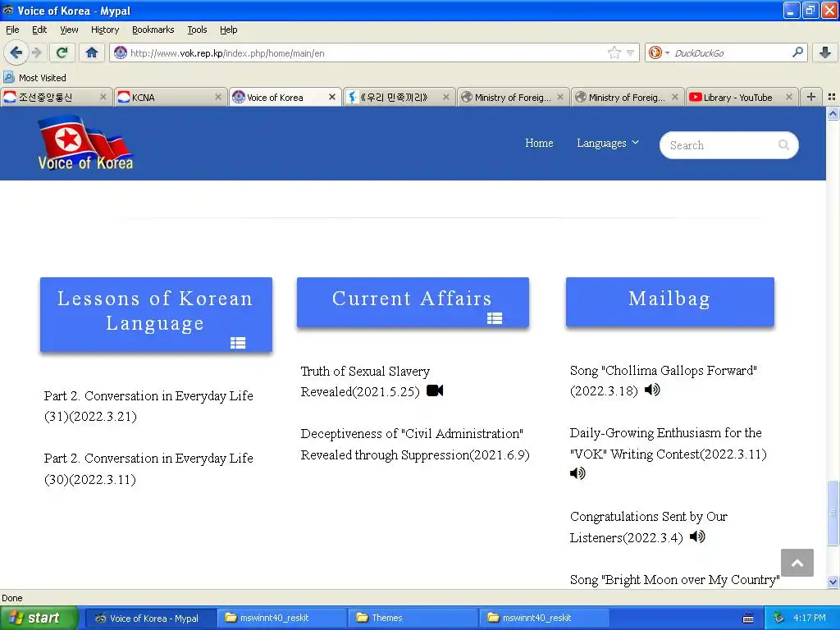Open Deceptiveness of "Civil Administration" article

[414, 444]
